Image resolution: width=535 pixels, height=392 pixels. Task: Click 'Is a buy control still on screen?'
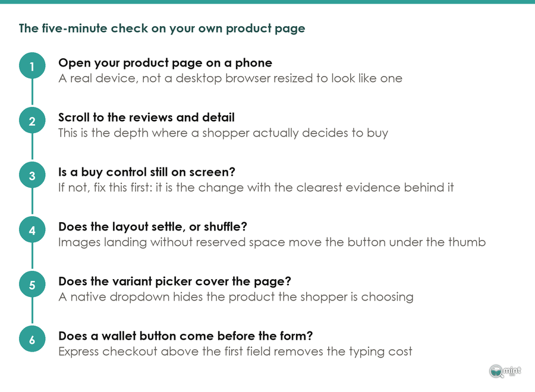pyautogui.click(x=147, y=172)
